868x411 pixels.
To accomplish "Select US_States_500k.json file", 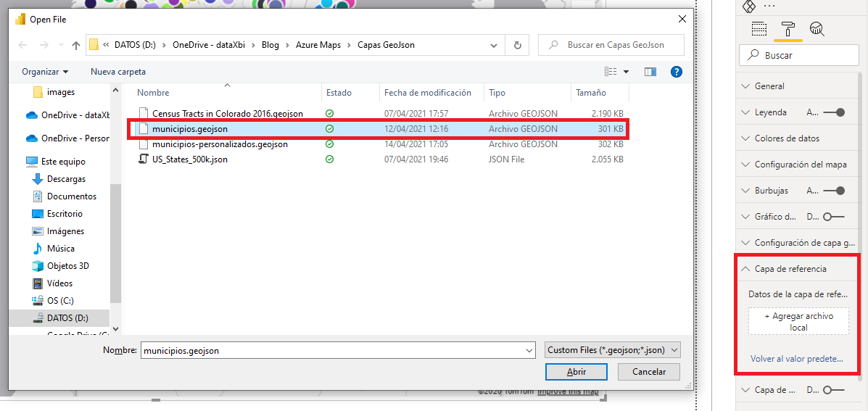I will 190,159.
